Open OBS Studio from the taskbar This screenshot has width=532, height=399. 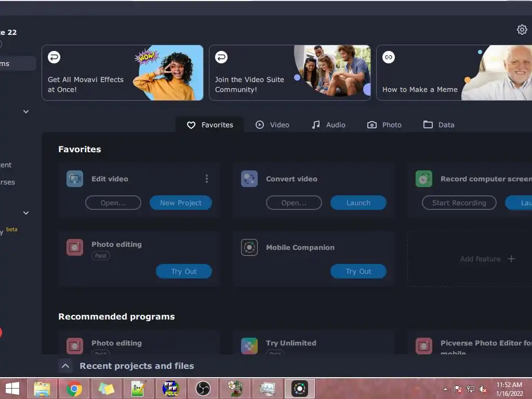(x=203, y=389)
